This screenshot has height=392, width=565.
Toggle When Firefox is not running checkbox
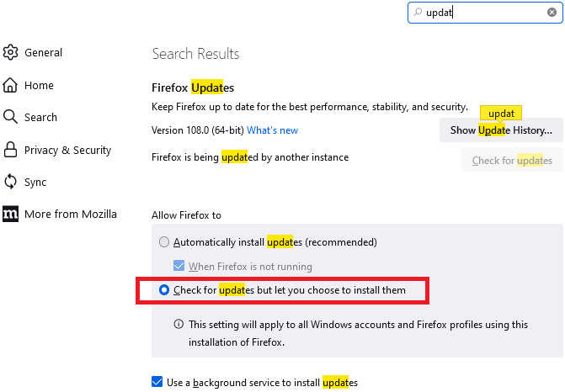click(179, 267)
